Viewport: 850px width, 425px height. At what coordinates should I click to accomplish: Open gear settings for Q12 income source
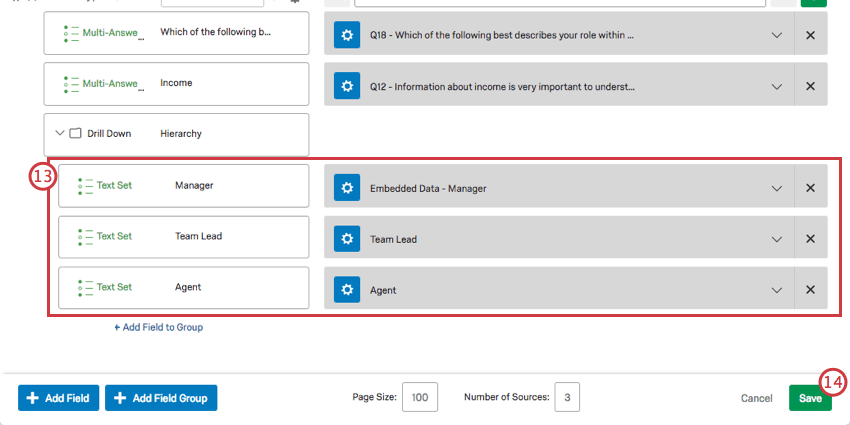(347, 86)
